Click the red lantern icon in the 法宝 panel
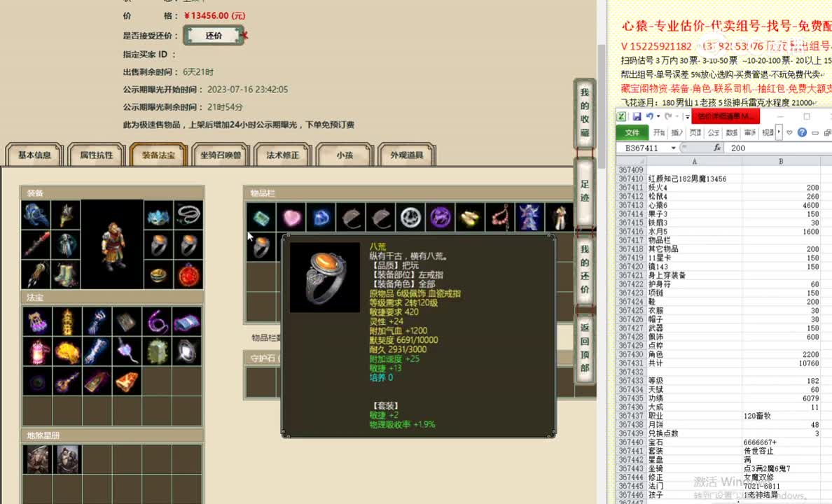832x504 pixels. 37,351
